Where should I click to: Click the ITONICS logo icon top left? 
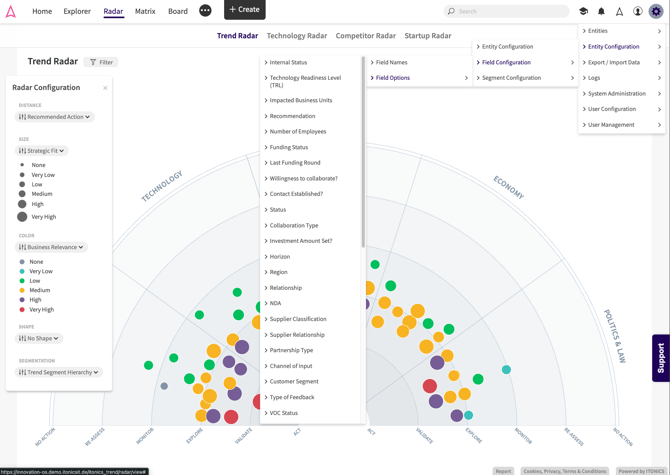click(11, 11)
